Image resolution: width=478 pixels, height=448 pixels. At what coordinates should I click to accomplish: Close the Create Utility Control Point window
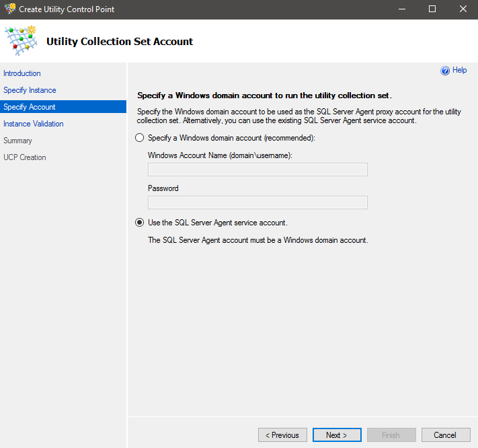pyautogui.click(x=463, y=9)
